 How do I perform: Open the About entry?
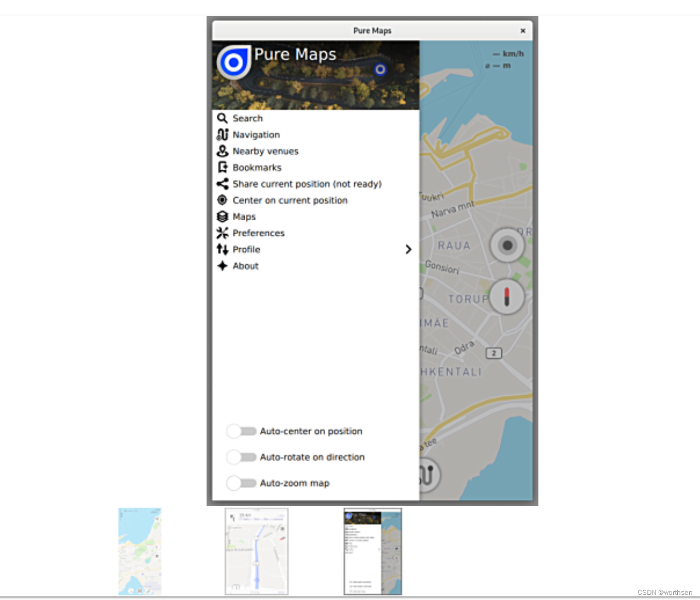315,266
